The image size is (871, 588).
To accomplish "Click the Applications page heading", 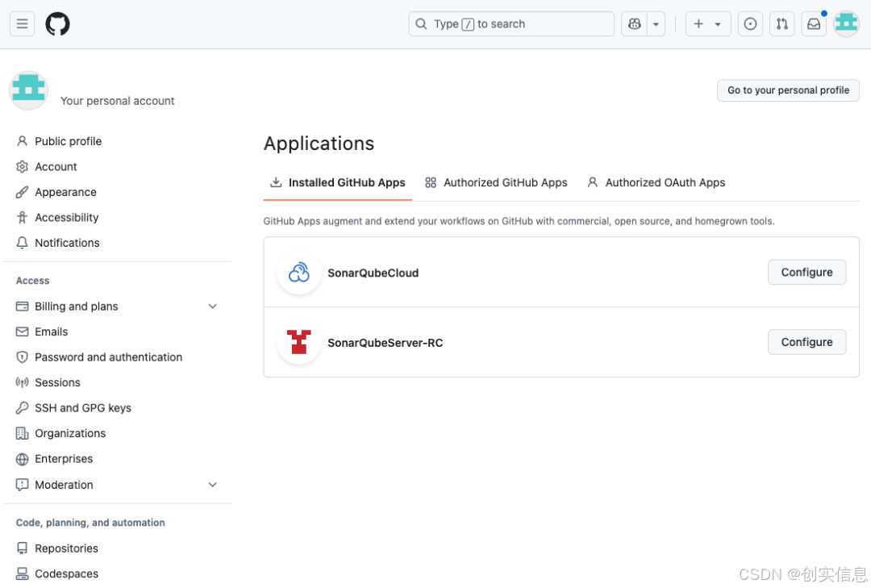I will (x=319, y=144).
